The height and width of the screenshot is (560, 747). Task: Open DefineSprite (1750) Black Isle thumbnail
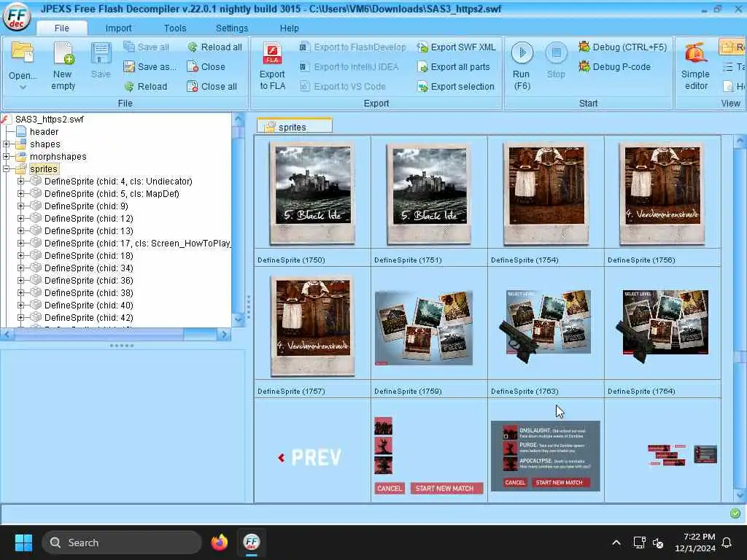(312, 192)
